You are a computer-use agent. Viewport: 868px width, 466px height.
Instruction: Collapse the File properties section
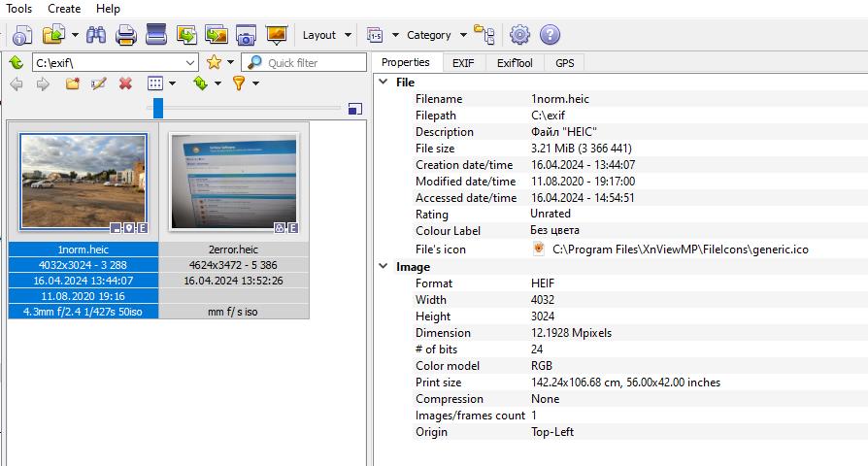pos(382,83)
